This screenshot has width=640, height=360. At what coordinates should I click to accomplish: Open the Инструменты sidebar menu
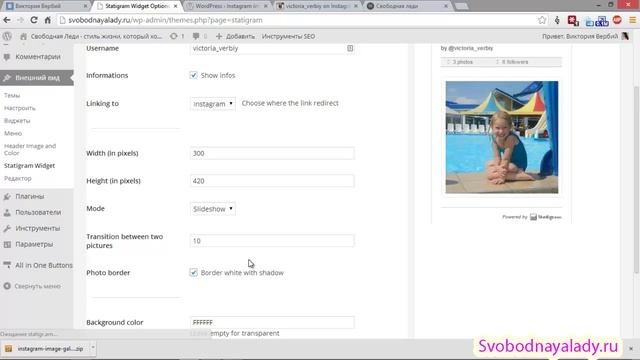tap(37, 228)
